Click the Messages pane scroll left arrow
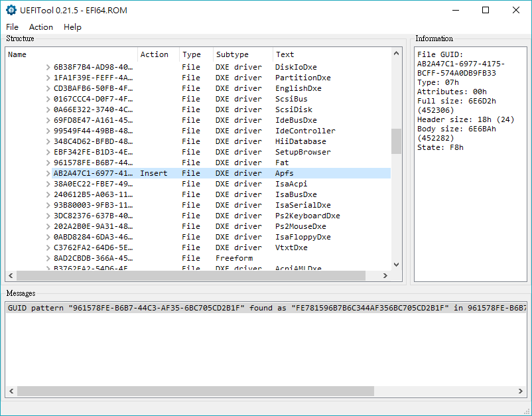Screen dimensions: 532x416 (11, 391)
